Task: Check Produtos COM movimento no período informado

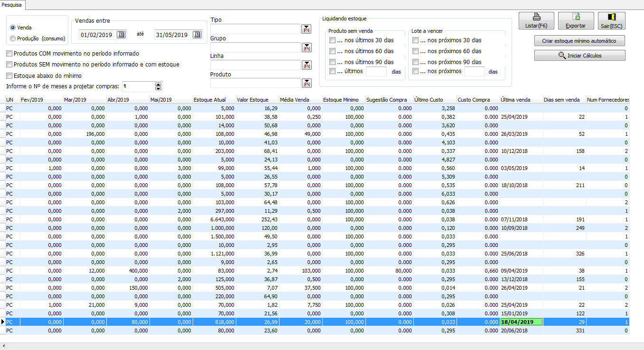Action: 9,54
